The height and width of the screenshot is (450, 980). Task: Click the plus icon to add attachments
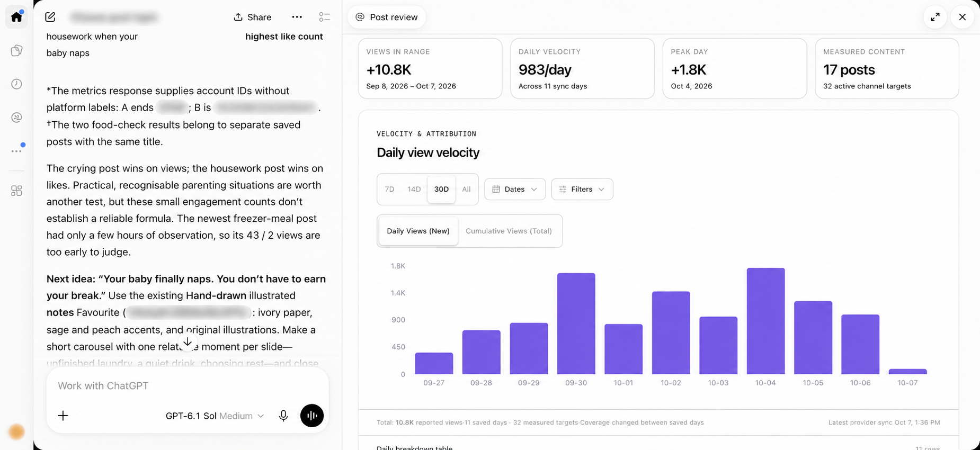63,416
